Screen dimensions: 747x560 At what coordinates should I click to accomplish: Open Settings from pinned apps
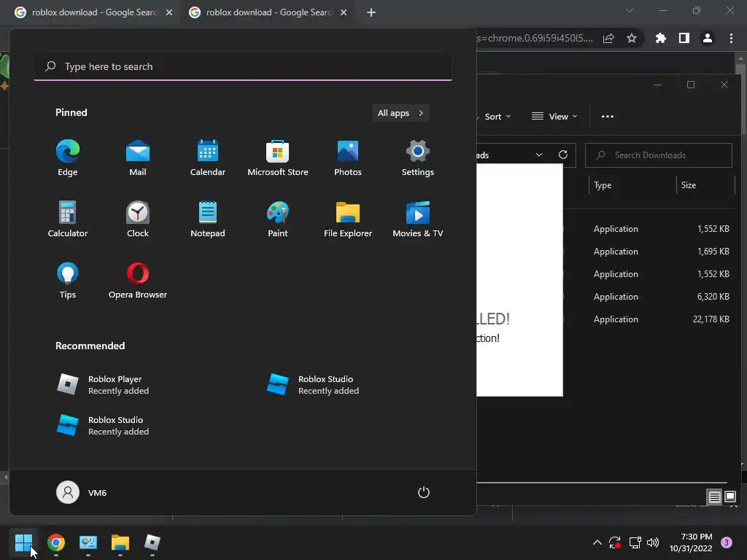click(x=418, y=158)
